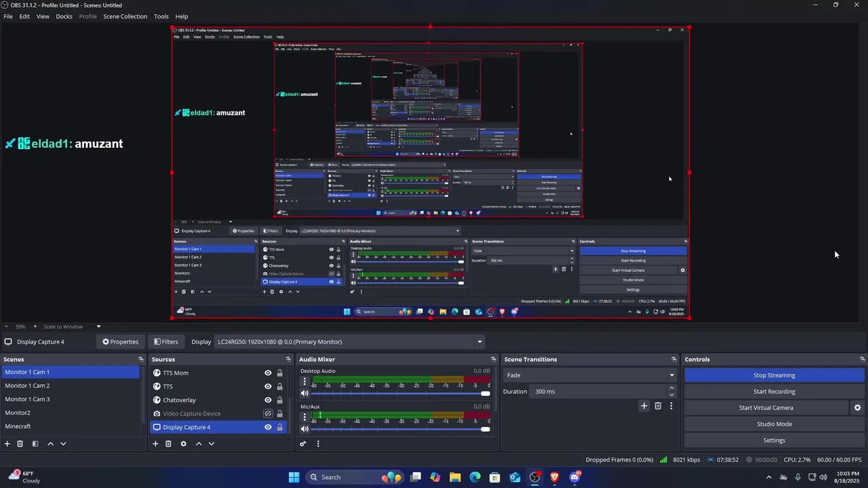Open virtual camera settings gear

point(857,408)
